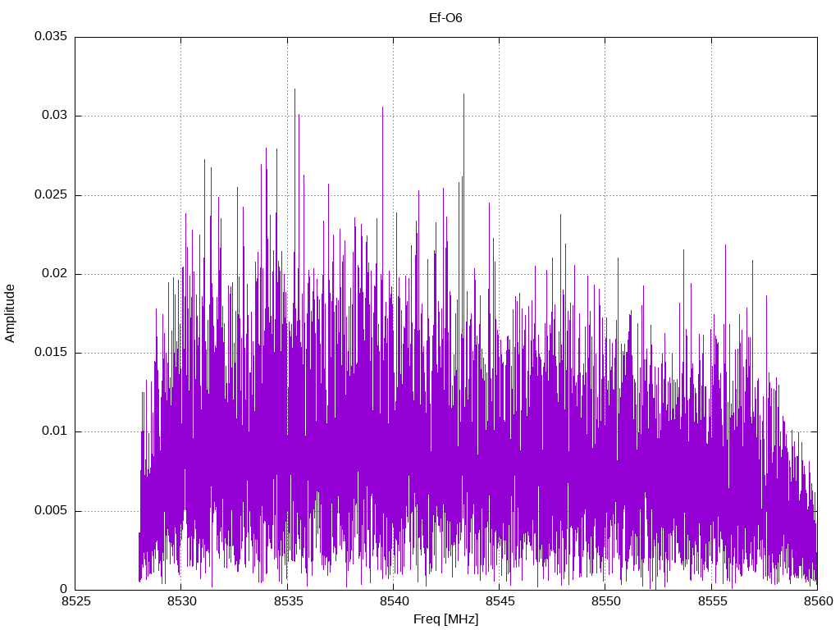This screenshot has height=630, width=840.
Task: Click the 8525 x-axis tick label
Action: [x=76, y=601]
